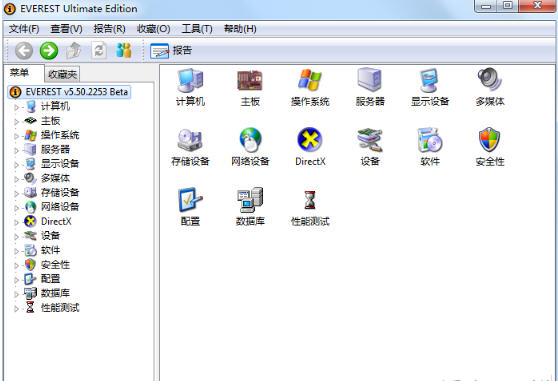558x385 pixels.
Task: Expand the 多媒体 tree node
Action: [x=16, y=179]
